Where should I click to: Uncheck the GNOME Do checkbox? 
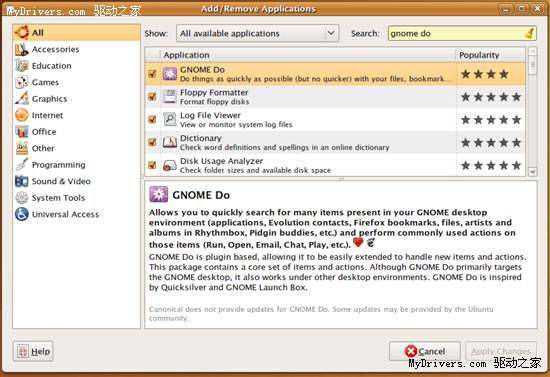(x=152, y=74)
